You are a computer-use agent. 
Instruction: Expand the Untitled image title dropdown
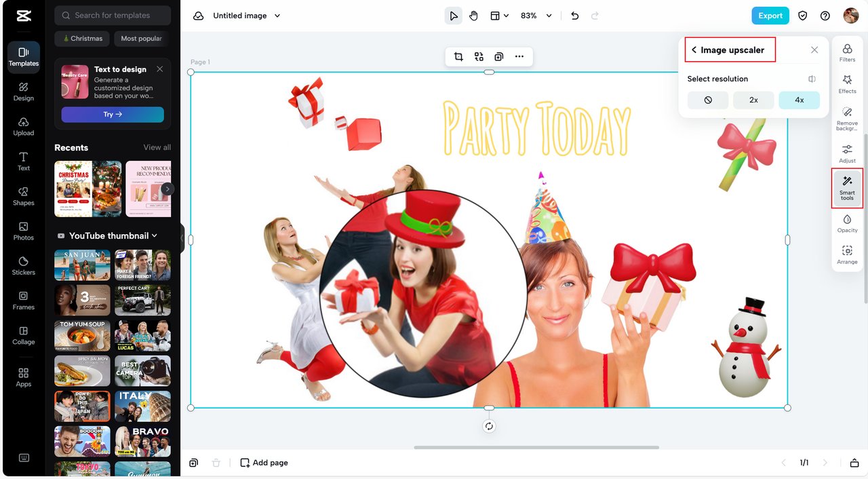click(277, 16)
